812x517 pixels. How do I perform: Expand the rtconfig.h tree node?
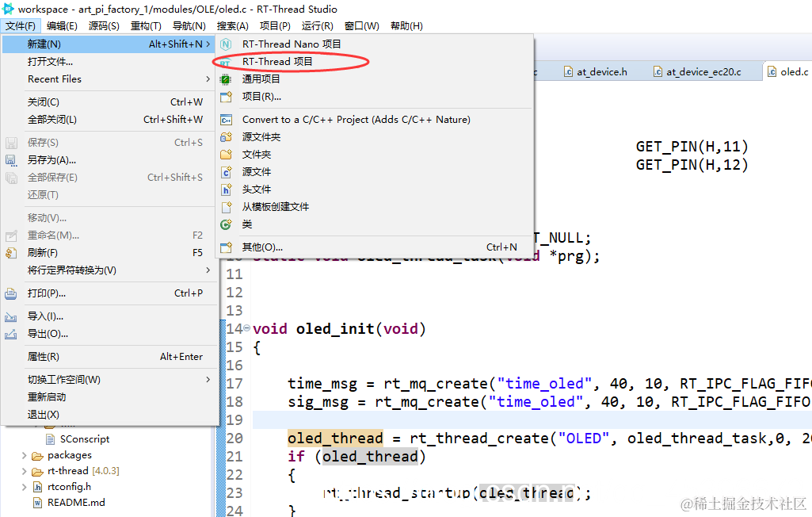pos(25,487)
